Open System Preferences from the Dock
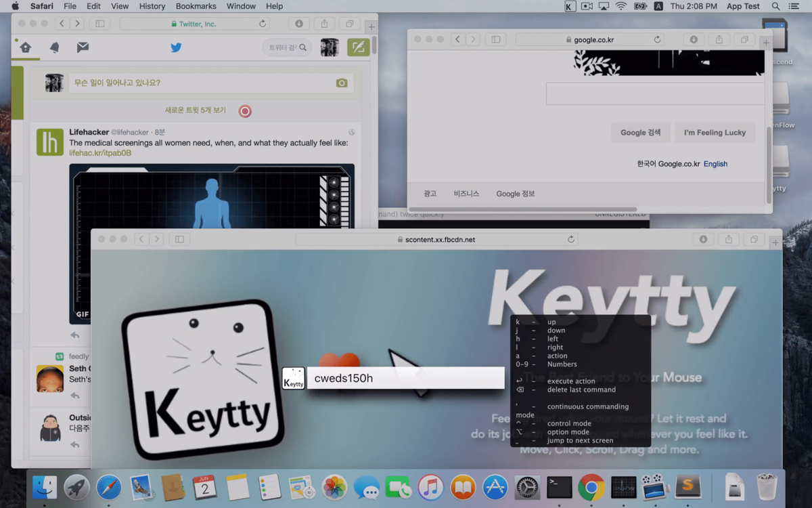The image size is (812, 508). point(527,487)
